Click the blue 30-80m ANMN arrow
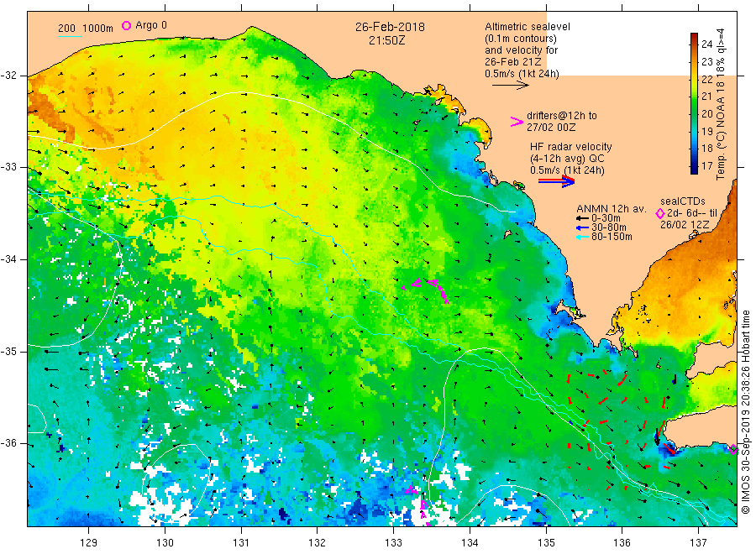 [582, 227]
